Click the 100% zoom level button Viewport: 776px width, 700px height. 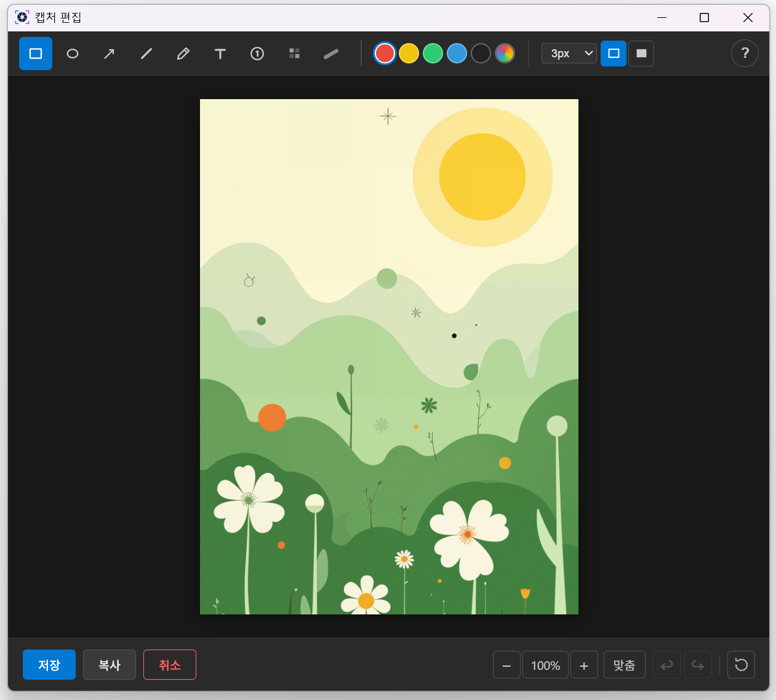545,665
